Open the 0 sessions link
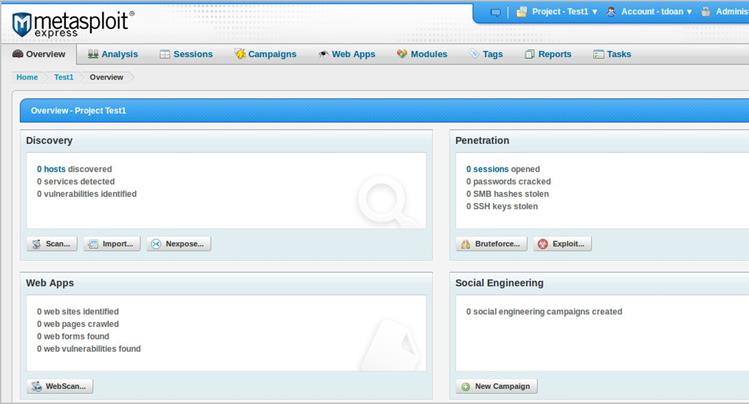Image resolution: width=749 pixels, height=404 pixels. 487,169
